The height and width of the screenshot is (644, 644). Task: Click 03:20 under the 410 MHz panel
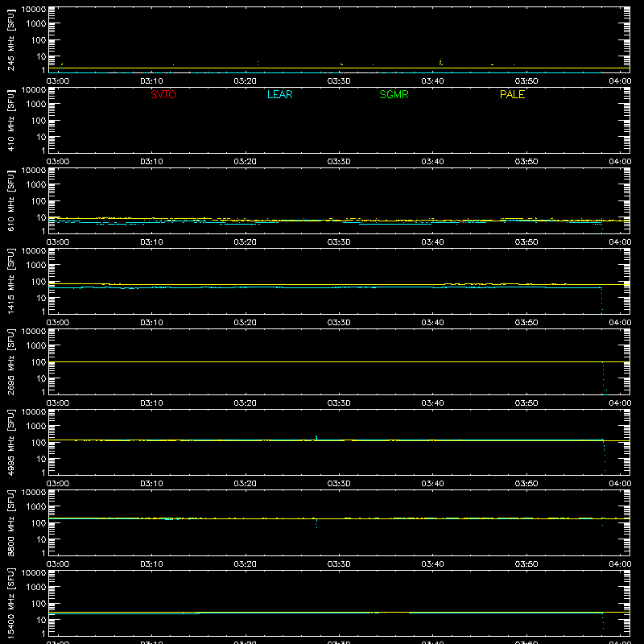(x=246, y=162)
